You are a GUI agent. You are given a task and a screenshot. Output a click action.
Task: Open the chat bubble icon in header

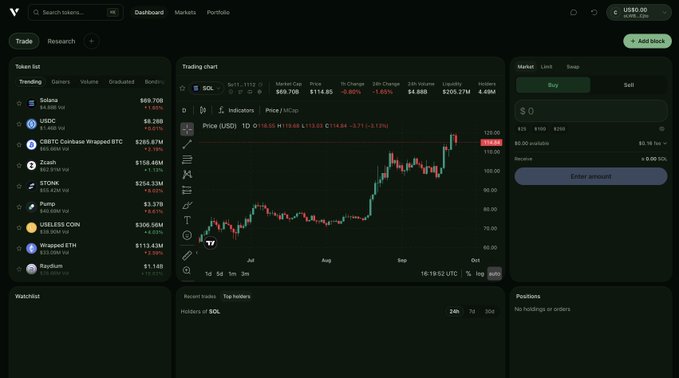tap(573, 12)
